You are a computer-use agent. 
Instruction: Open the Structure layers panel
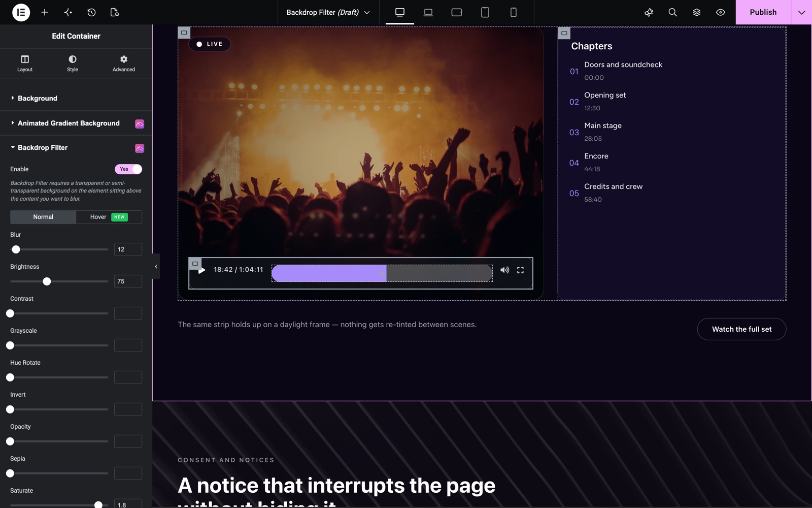(696, 12)
